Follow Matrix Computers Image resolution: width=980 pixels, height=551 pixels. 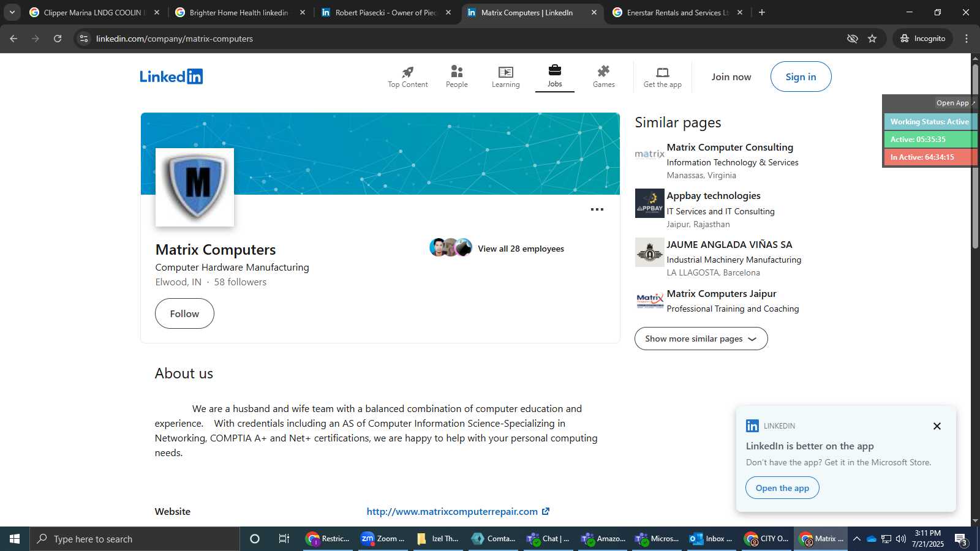point(184,313)
